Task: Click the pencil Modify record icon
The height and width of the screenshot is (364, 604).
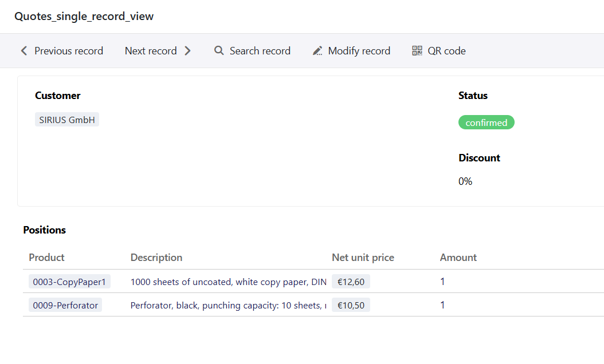Action: (x=317, y=51)
